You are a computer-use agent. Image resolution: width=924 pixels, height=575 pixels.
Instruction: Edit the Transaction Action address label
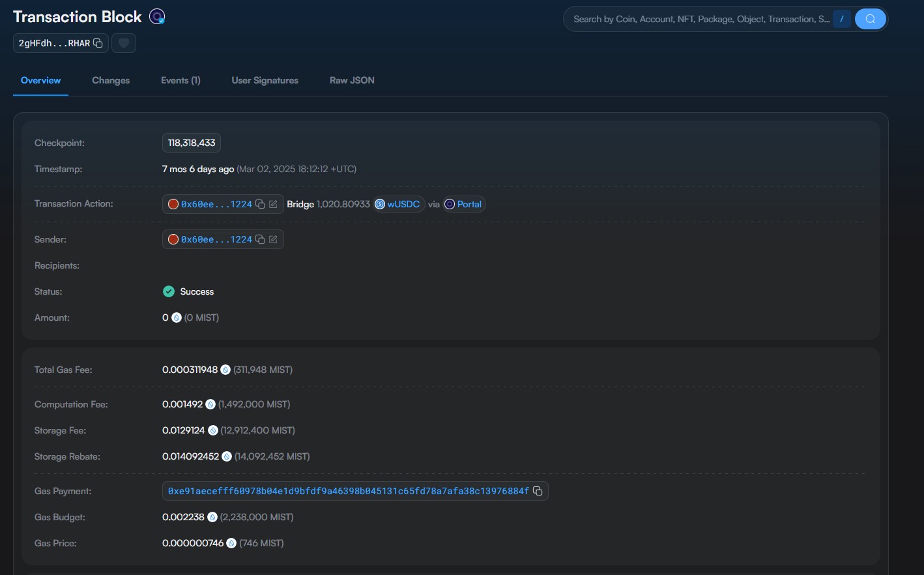tap(274, 204)
